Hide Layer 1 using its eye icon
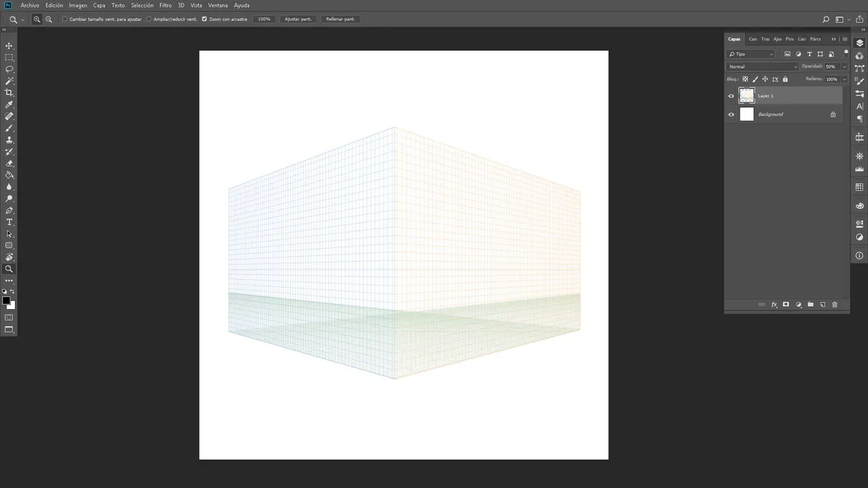Viewport: 868px width, 488px height. [x=731, y=96]
